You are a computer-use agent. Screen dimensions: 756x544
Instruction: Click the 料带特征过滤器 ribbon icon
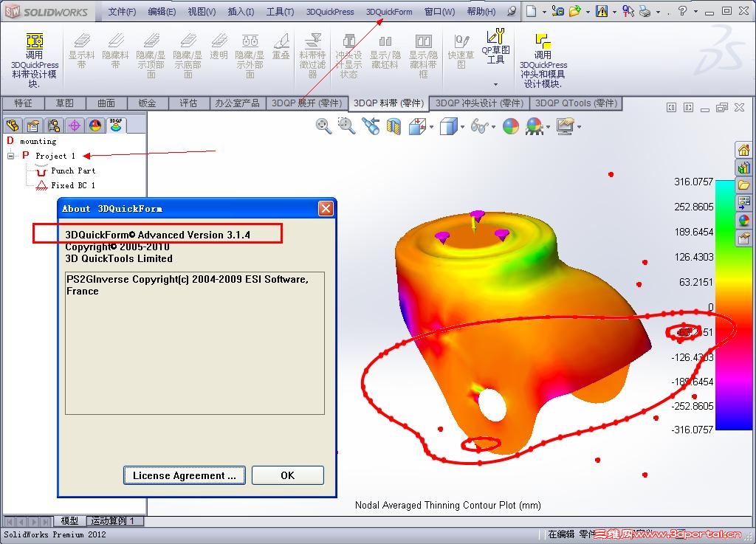313,48
